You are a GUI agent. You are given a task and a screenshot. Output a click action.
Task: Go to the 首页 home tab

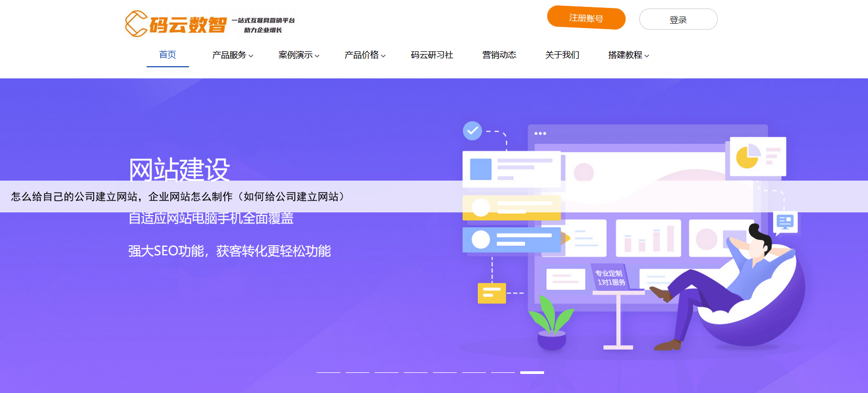[x=168, y=55]
